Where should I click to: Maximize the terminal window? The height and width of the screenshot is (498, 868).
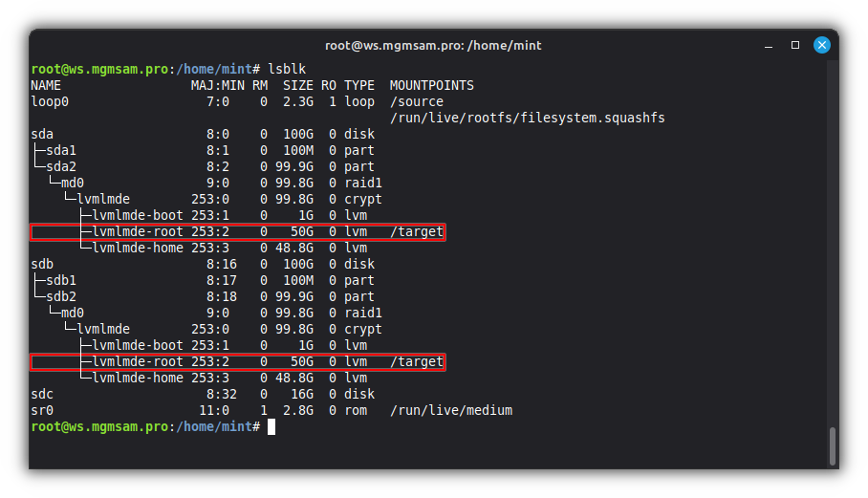795,45
